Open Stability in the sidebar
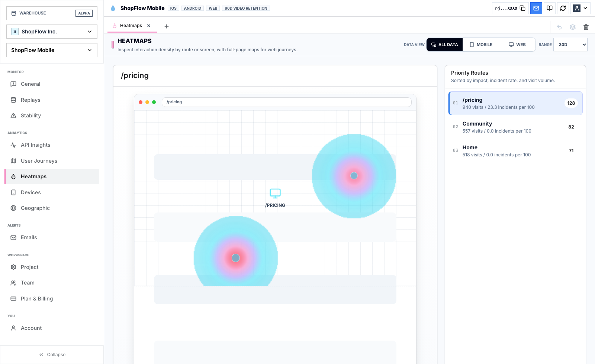This screenshot has height=364, width=595. (x=52, y=116)
